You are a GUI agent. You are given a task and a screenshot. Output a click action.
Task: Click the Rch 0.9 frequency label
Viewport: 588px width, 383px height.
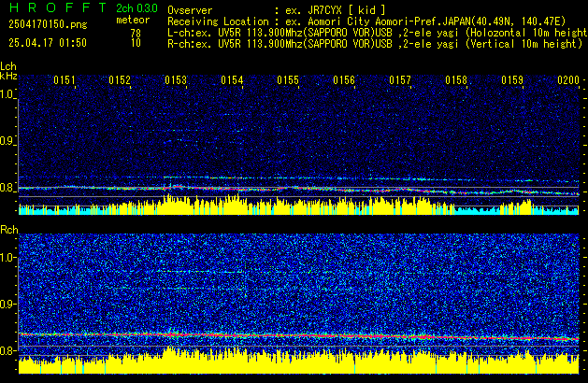[x=7, y=304]
